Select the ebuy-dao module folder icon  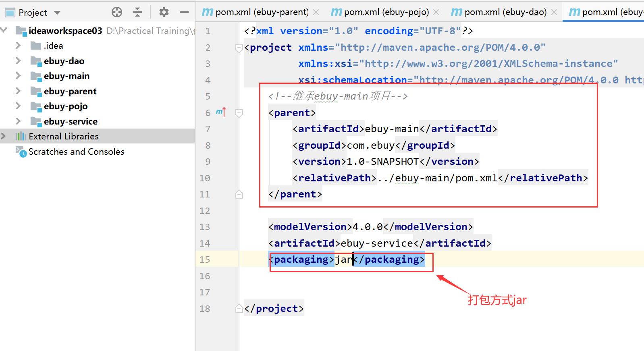pyautogui.click(x=36, y=61)
